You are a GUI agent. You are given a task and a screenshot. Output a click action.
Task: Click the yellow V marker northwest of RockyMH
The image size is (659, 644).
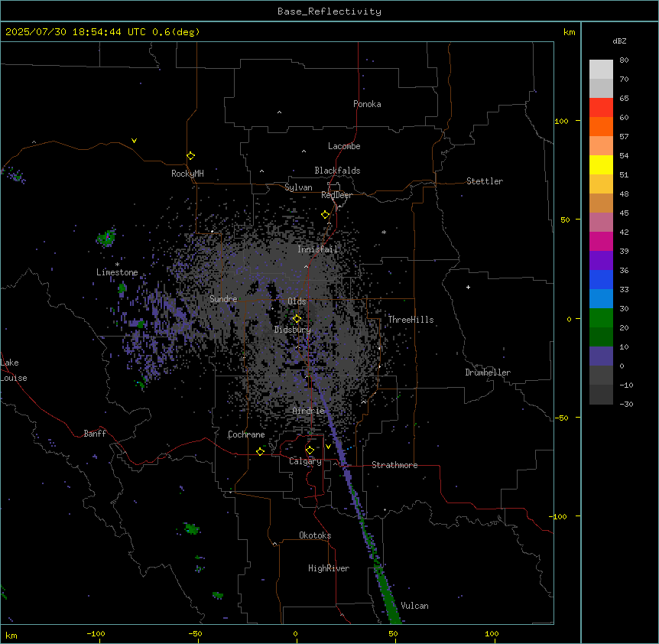[134, 141]
